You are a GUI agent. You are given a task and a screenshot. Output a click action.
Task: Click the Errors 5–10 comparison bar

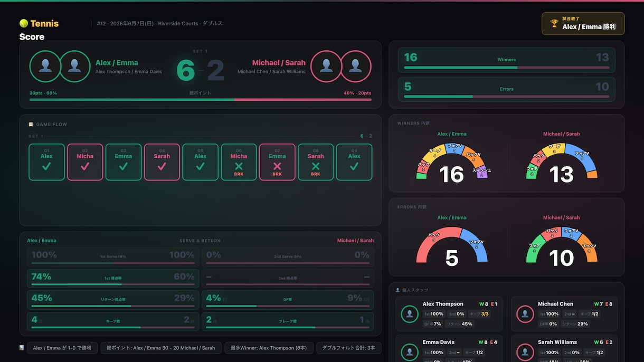click(507, 89)
